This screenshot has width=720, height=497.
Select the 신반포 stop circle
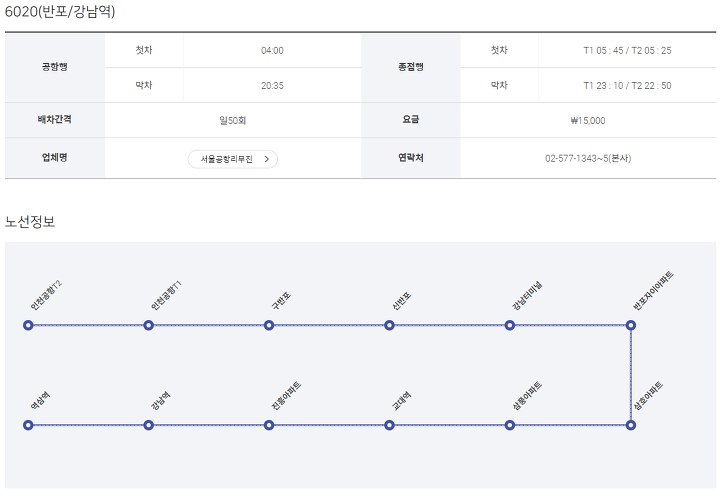pyautogui.click(x=389, y=325)
